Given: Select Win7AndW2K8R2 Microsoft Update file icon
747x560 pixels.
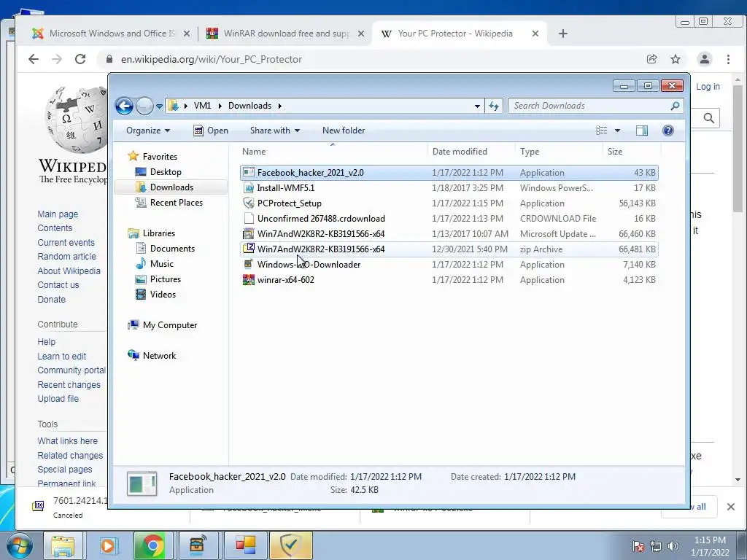Looking at the screenshot, I should pyautogui.click(x=248, y=234).
